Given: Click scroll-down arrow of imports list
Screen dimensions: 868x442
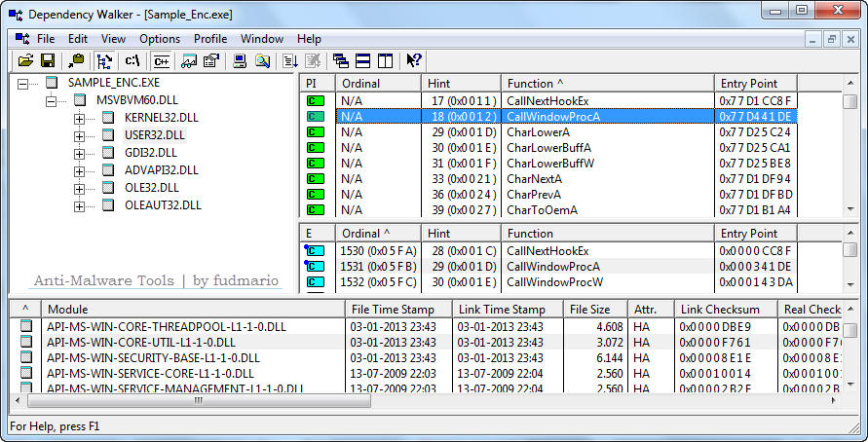Looking at the screenshot, I should point(850,209).
